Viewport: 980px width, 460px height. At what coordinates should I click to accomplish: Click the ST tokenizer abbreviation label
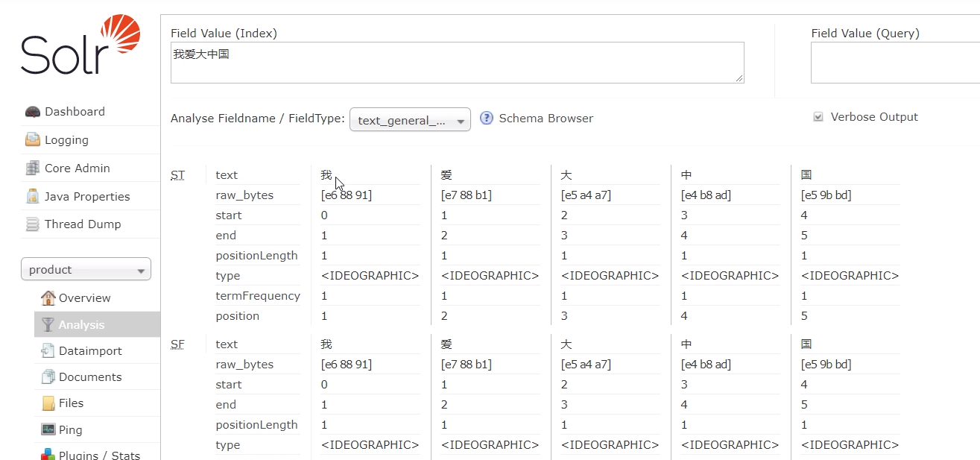[x=178, y=175]
